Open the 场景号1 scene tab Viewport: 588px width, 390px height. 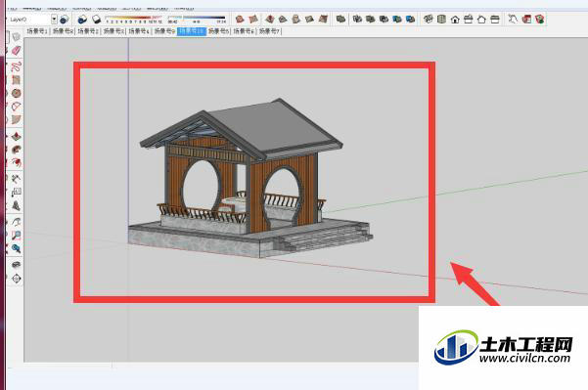[x=37, y=31]
